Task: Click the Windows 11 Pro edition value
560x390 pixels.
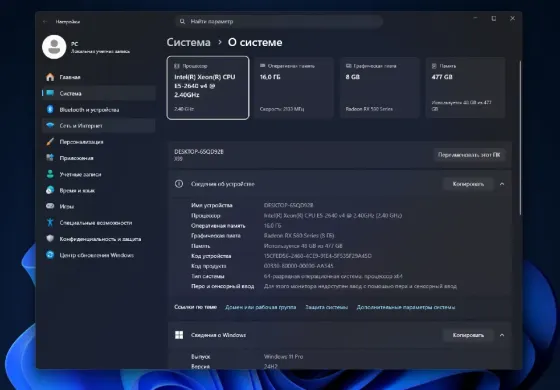Action: point(283,357)
